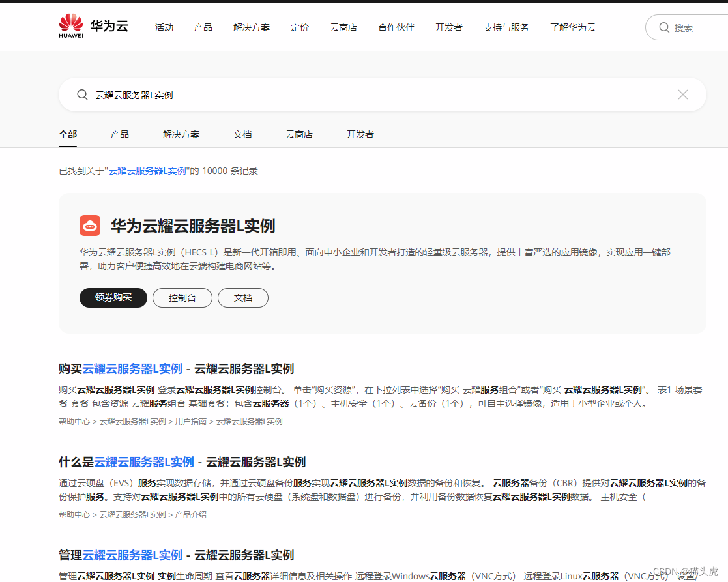Open the 华为云耀云服务器L实例 card title

193,226
